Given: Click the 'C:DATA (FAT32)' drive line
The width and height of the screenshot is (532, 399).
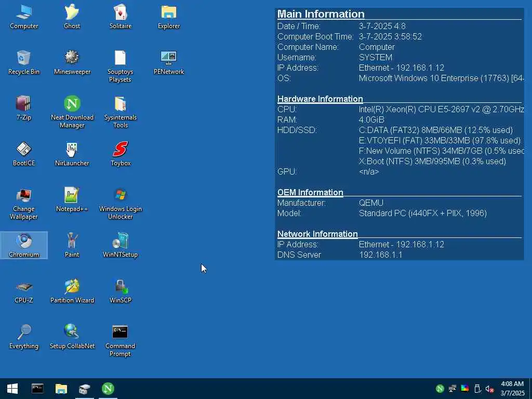Looking at the screenshot, I should 436,130.
